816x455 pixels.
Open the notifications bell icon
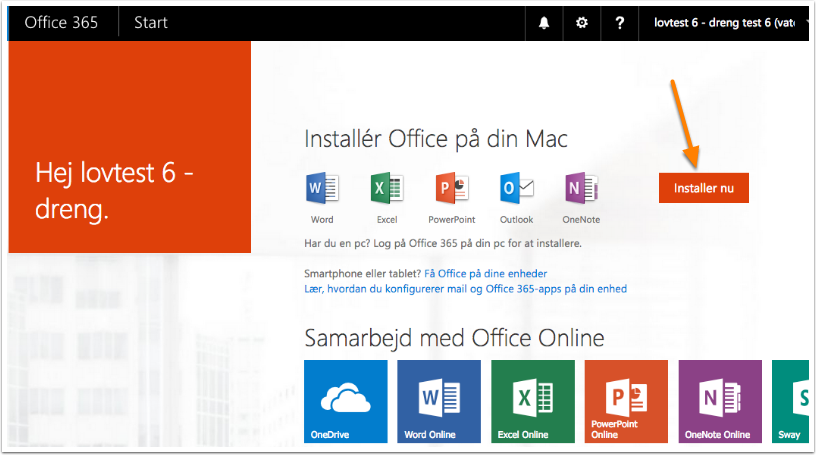(x=544, y=23)
